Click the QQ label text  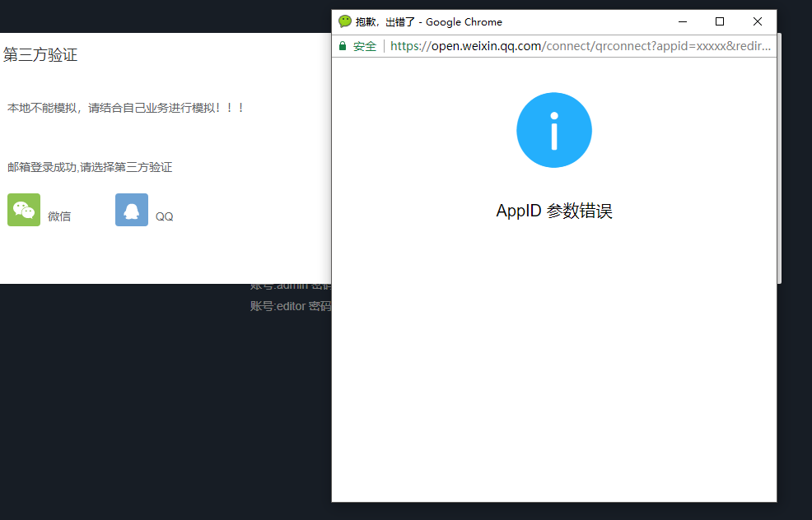(x=164, y=216)
